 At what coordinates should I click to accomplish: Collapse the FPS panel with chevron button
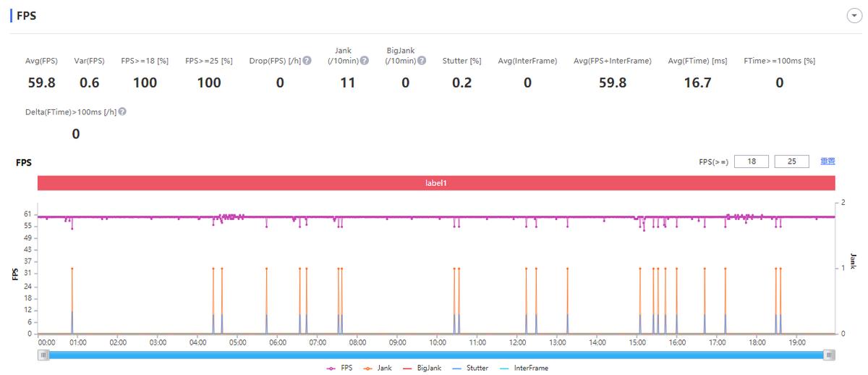(x=854, y=17)
